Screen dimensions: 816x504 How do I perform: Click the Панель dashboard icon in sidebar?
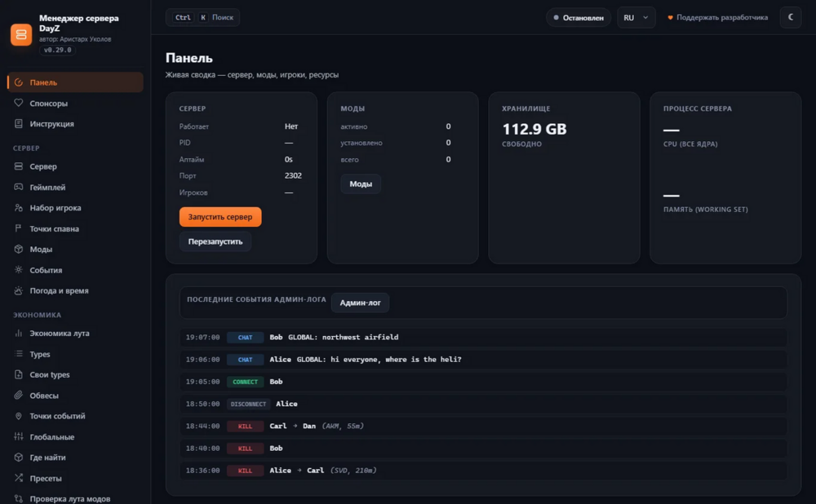click(19, 82)
